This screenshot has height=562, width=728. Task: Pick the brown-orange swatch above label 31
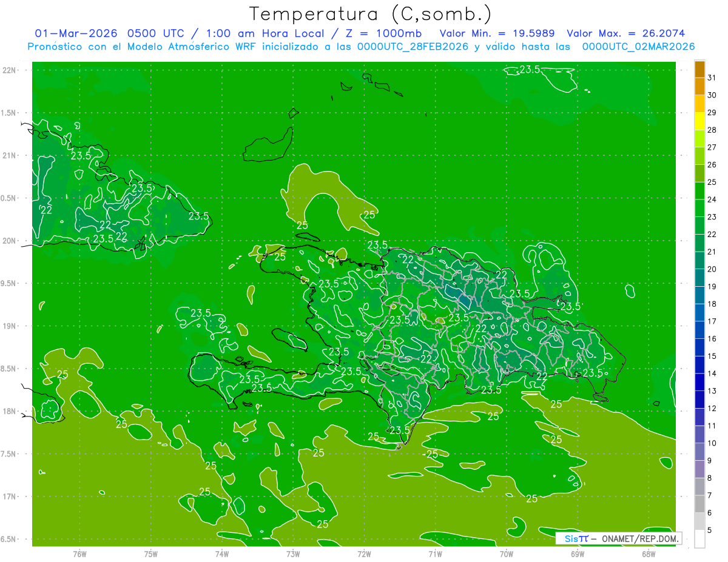pos(699,70)
